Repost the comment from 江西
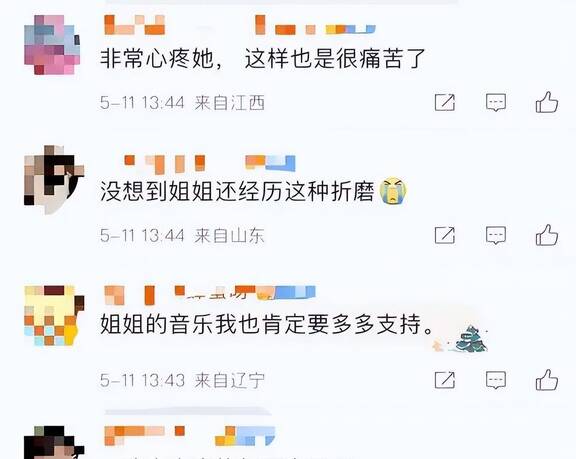 445,102
